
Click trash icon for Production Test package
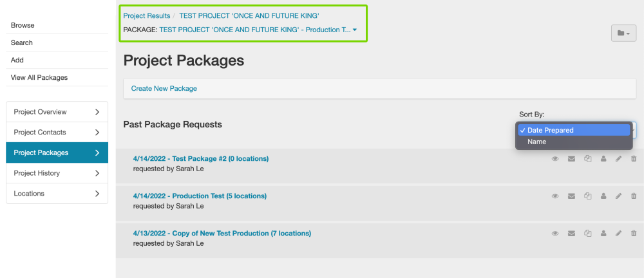tap(634, 196)
